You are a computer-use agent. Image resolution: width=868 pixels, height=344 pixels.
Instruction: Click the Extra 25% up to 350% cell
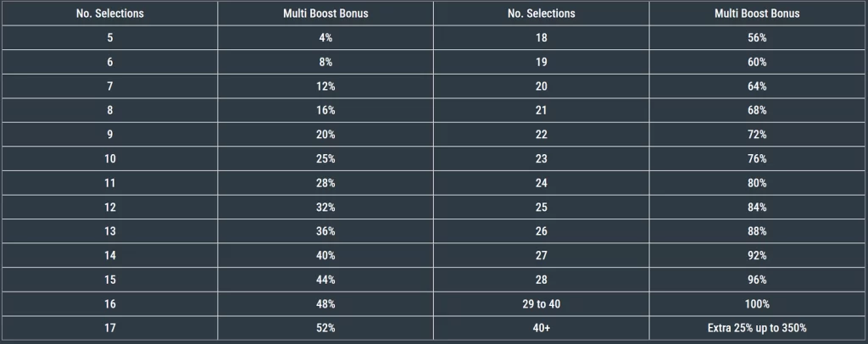click(757, 328)
